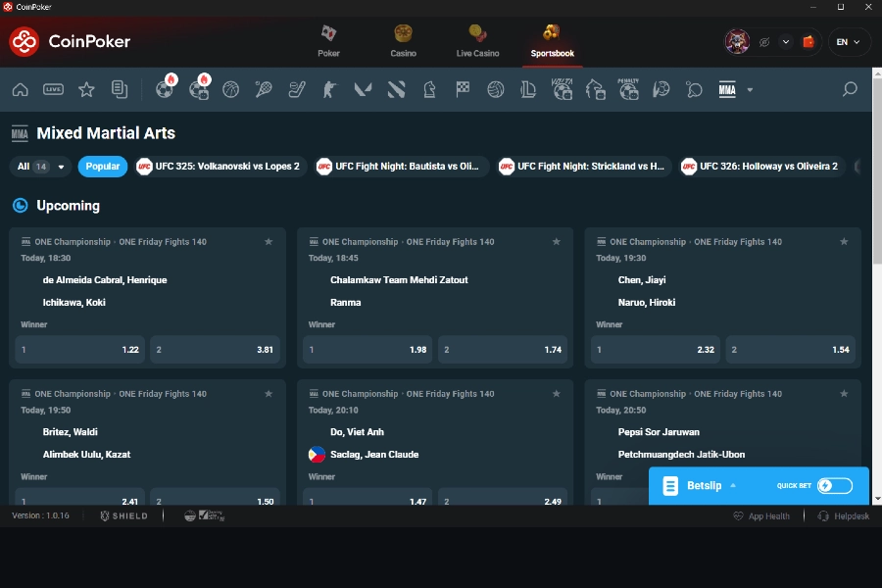Open the EN language dropdown
Image resolution: width=882 pixels, height=588 pixels.
(849, 42)
